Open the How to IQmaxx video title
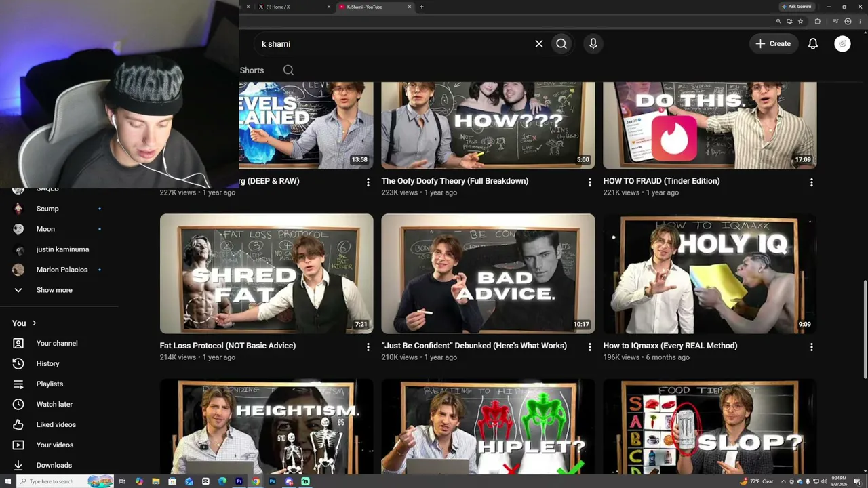The width and height of the screenshot is (868, 488). (x=670, y=346)
